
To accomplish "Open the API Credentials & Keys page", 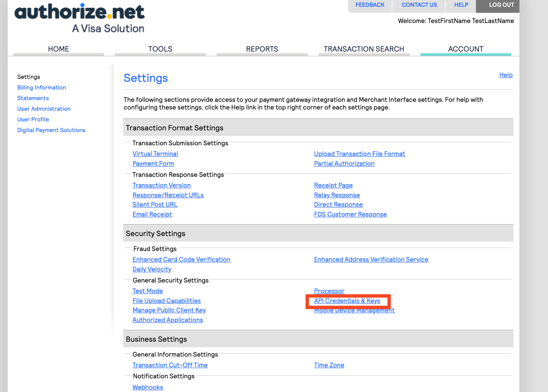I will 347,300.
